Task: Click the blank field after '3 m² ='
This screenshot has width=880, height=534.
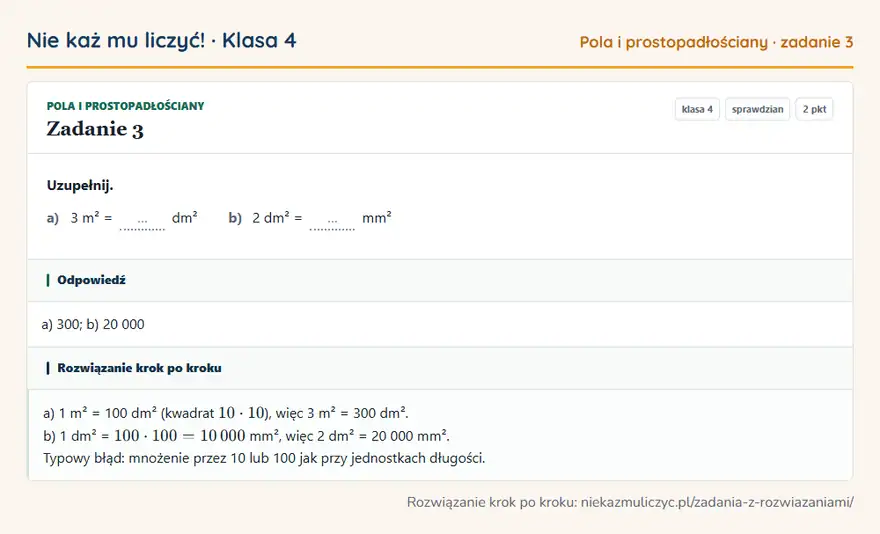Action: pos(142,221)
